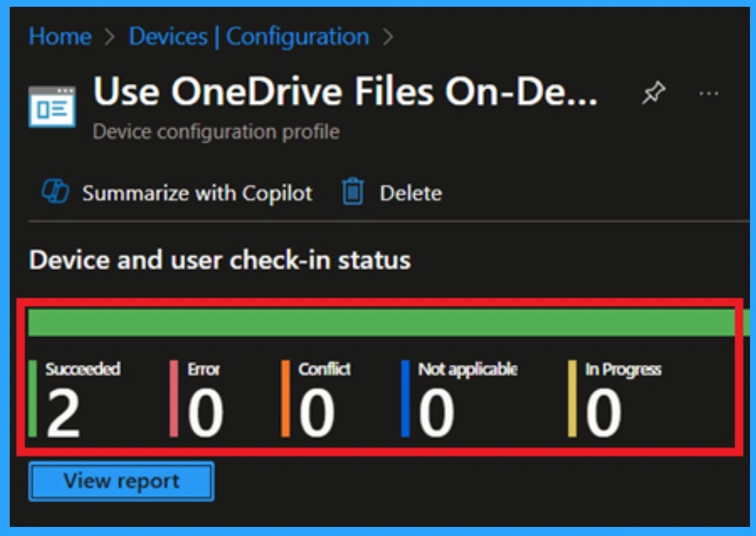Select Summarize with Copilot
Image resolution: width=756 pixels, height=536 pixels.
pyautogui.click(x=197, y=193)
